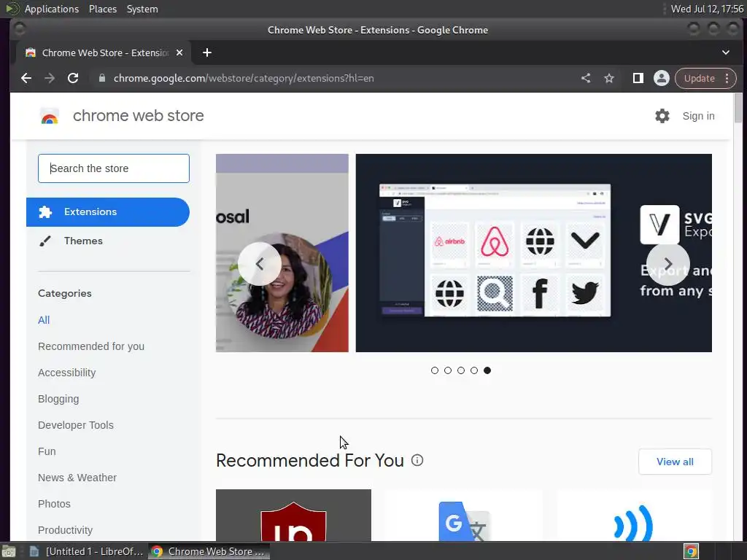
Task: Open News & Weather category
Action: tap(77, 477)
